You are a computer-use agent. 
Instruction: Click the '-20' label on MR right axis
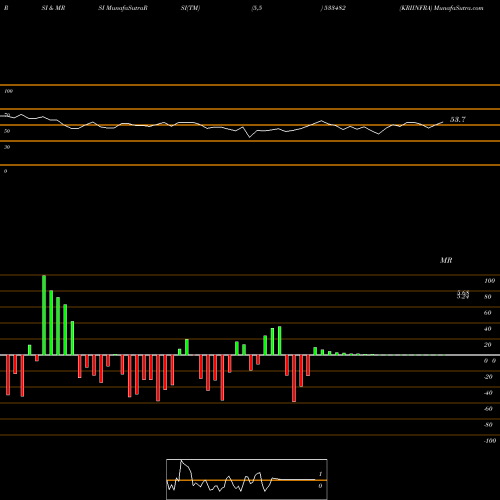click(488, 377)
